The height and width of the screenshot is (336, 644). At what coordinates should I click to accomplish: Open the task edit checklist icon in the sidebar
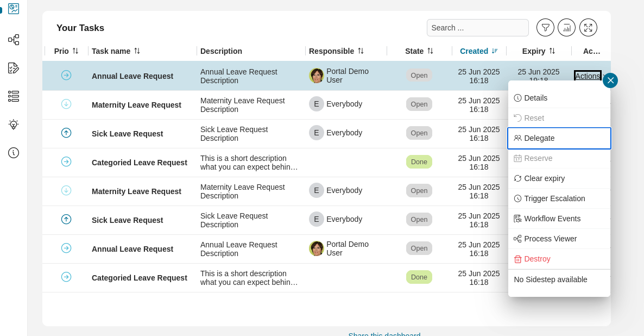pyautogui.click(x=14, y=68)
